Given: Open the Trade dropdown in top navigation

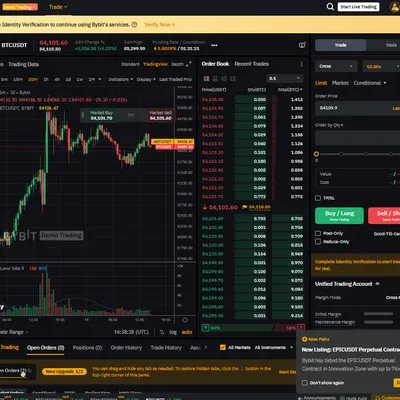Looking at the screenshot, I should tap(58, 7).
